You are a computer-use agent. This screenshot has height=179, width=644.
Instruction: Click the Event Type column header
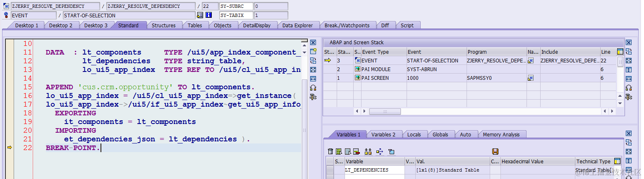click(x=383, y=52)
